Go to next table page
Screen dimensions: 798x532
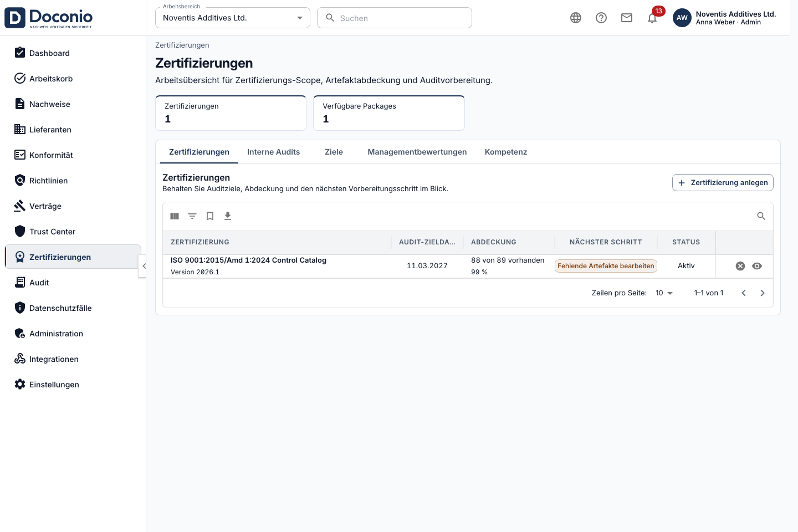763,293
